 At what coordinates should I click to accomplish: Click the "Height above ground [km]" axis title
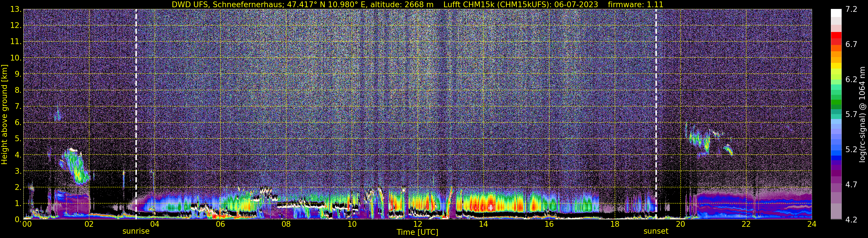(x=4, y=114)
